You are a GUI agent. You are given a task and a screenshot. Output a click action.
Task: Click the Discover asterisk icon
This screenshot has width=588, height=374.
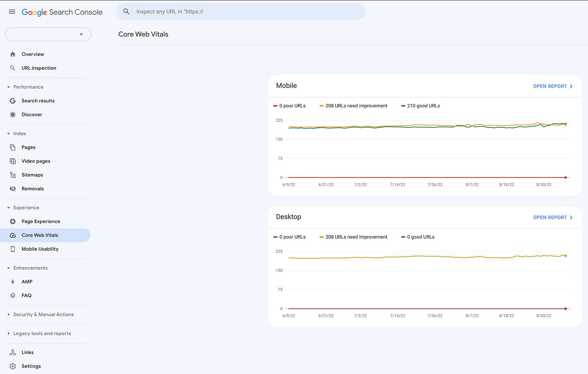click(x=13, y=114)
